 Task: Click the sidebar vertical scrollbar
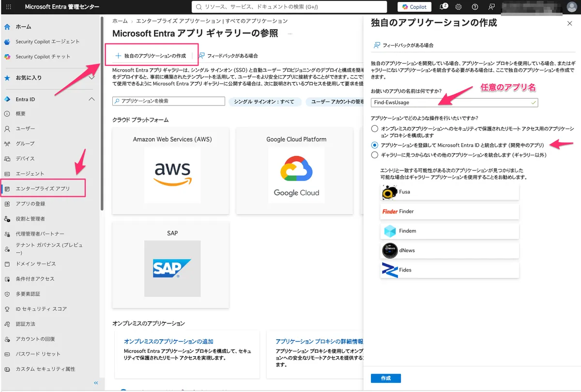pyautogui.click(x=102, y=114)
